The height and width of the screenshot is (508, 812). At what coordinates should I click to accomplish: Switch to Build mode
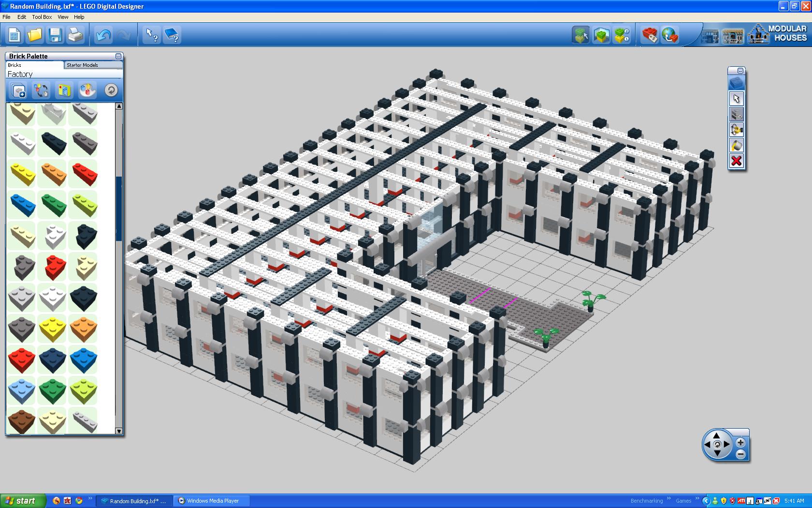point(581,35)
